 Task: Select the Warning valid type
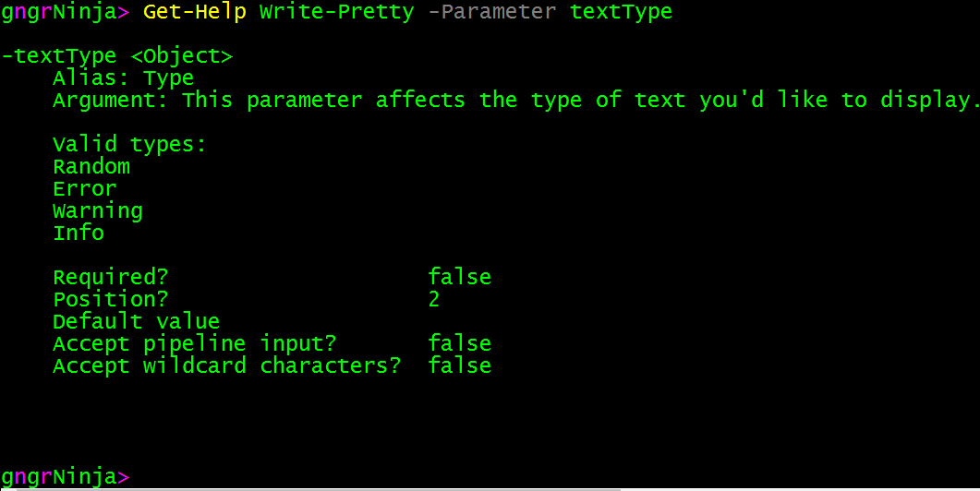[x=98, y=211]
